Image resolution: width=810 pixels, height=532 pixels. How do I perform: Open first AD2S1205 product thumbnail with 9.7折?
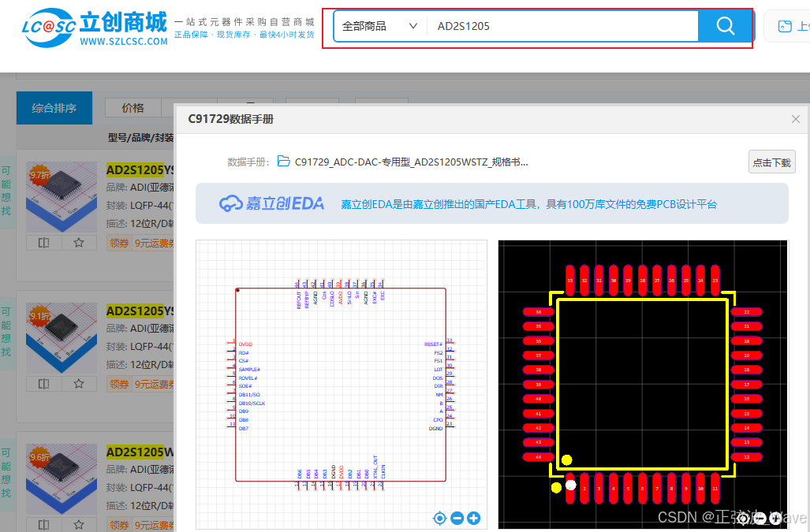tap(62, 196)
